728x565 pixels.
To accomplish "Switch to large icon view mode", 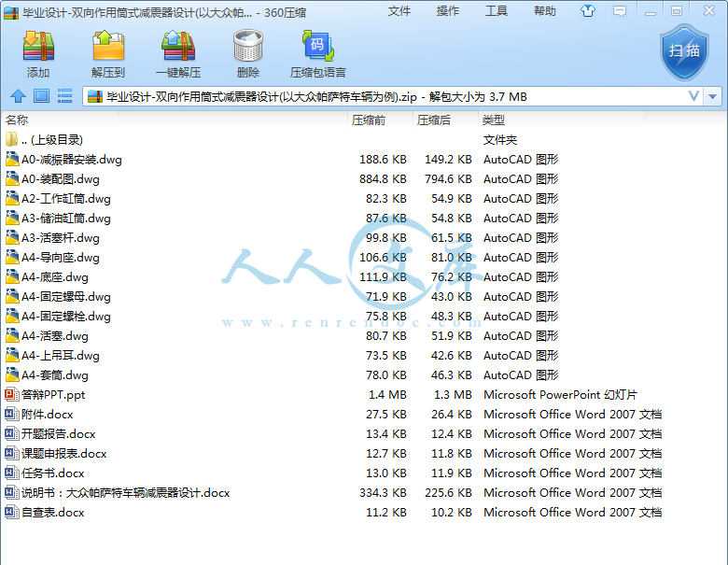I will pos(41,96).
